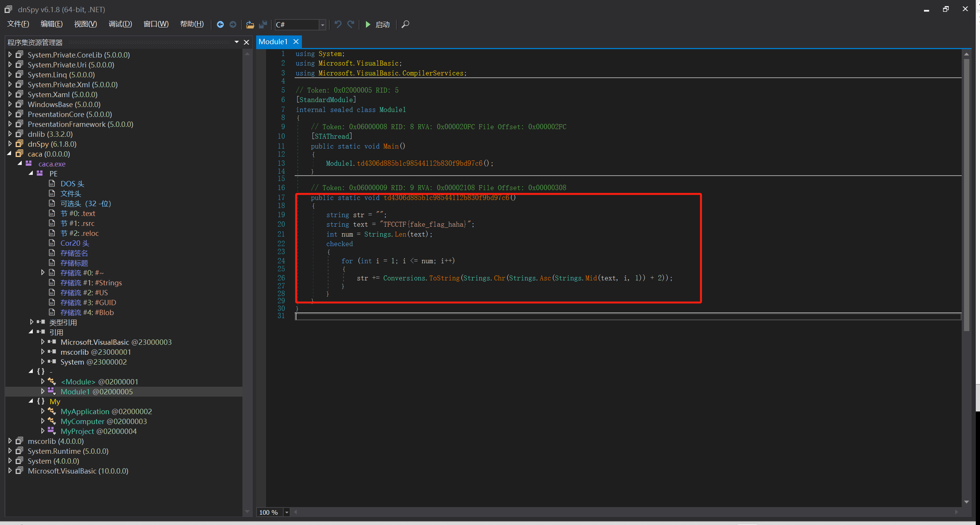This screenshot has height=525, width=980.
Task: Click the open file folder icon
Action: [x=250, y=24]
